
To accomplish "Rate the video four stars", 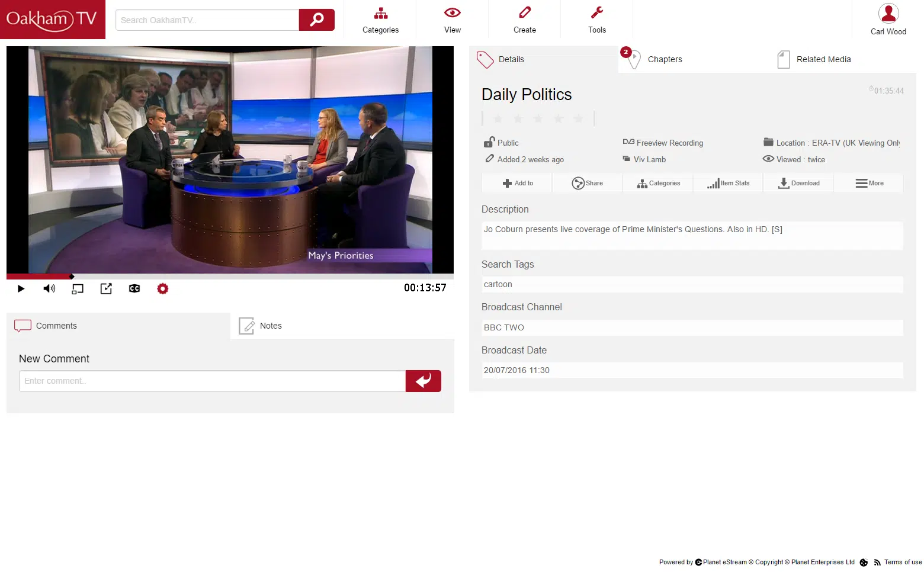I will coord(559,119).
